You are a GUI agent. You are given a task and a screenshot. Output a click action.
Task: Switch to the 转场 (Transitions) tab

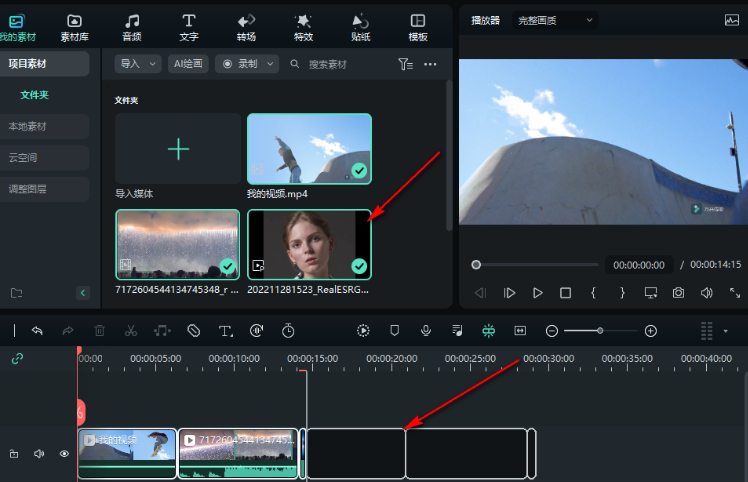pyautogui.click(x=246, y=27)
